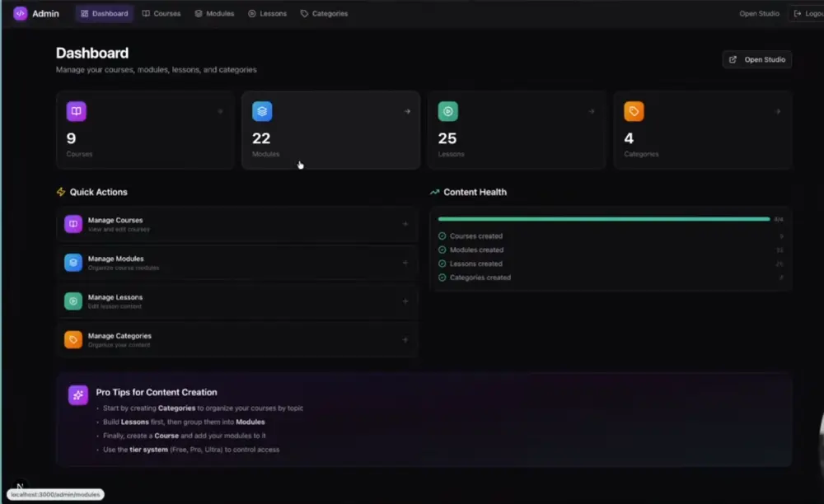The height and width of the screenshot is (504, 824).
Task: Click the Admin logo in the navbar
Action: point(36,13)
